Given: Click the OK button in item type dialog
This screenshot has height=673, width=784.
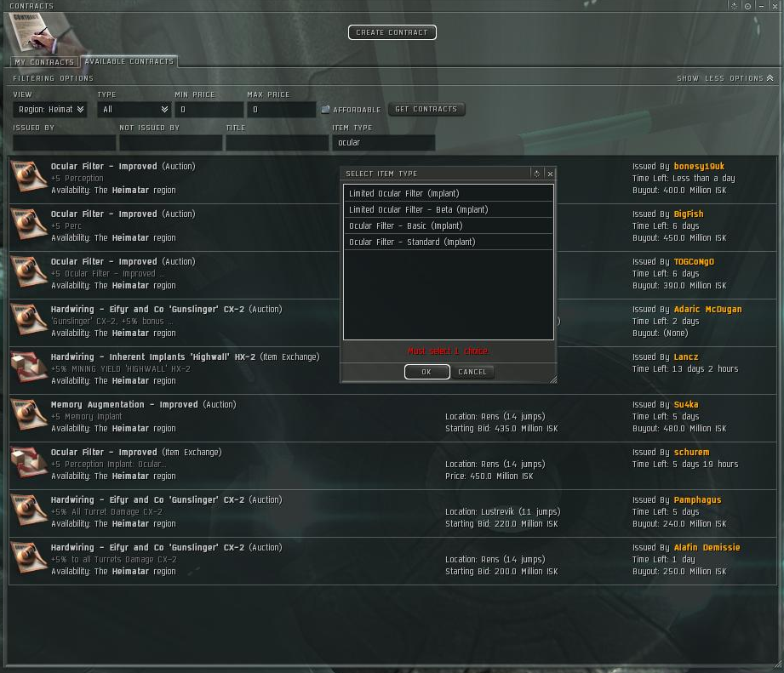Looking at the screenshot, I should (426, 372).
